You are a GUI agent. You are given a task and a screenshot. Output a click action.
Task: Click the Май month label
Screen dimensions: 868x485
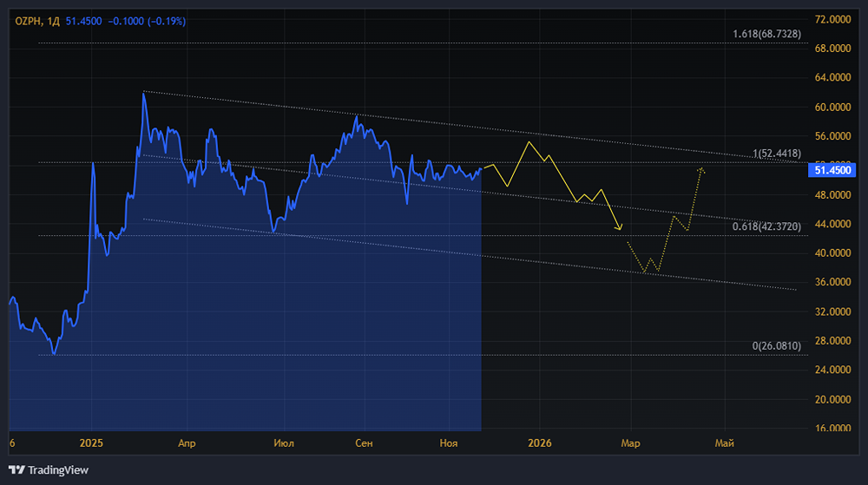(724, 443)
